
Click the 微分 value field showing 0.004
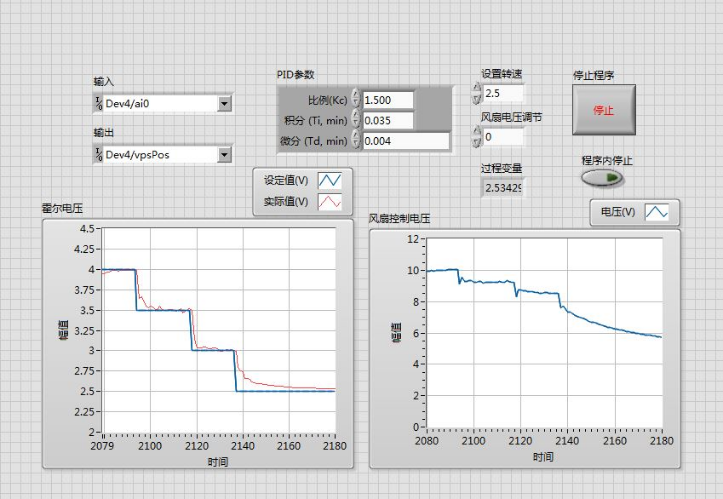click(x=388, y=141)
